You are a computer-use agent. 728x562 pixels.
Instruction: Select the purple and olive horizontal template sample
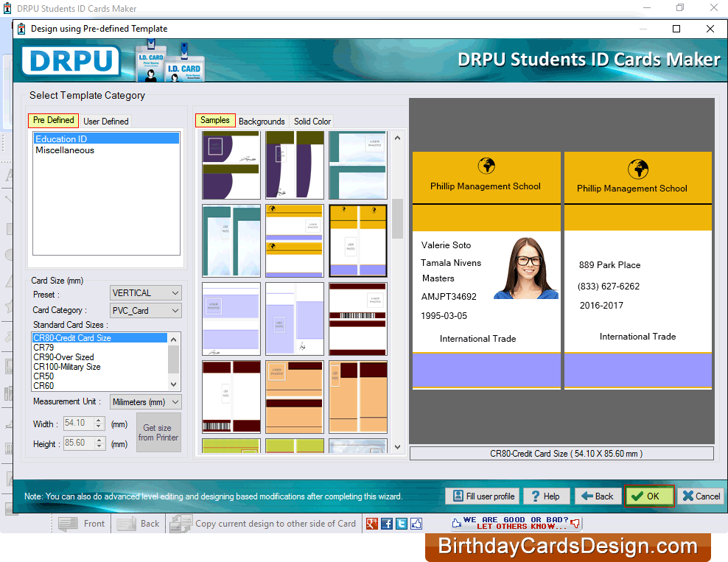pos(231,165)
